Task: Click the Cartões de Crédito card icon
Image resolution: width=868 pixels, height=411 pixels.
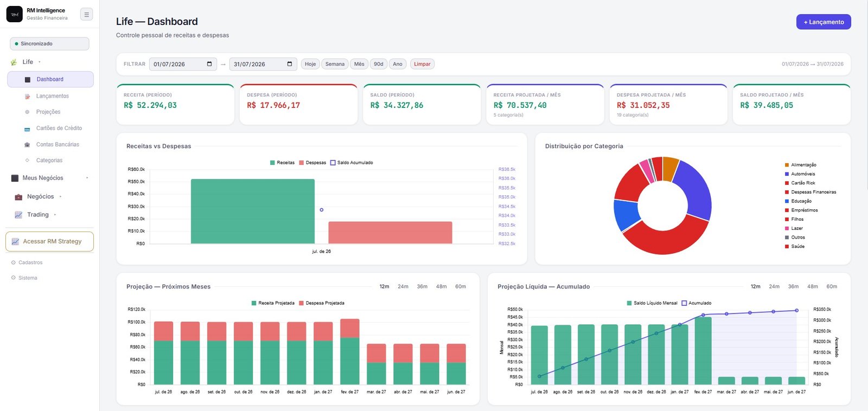Action: 28,129
